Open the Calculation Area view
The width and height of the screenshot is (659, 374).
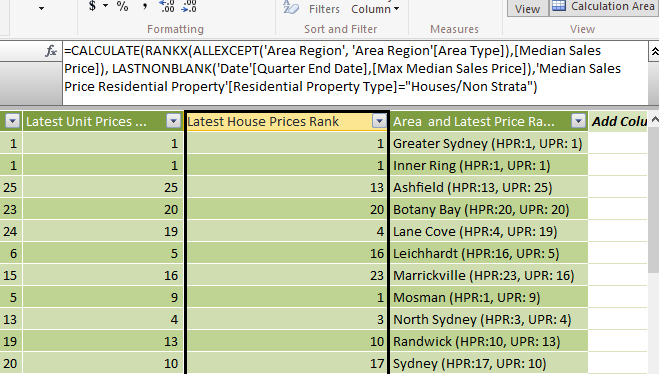[x=604, y=7]
